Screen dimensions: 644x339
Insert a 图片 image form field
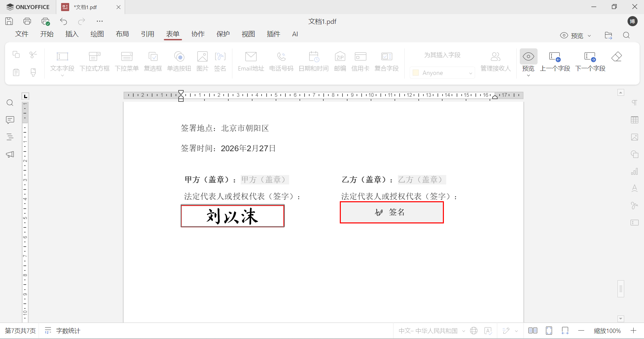tap(202, 62)
